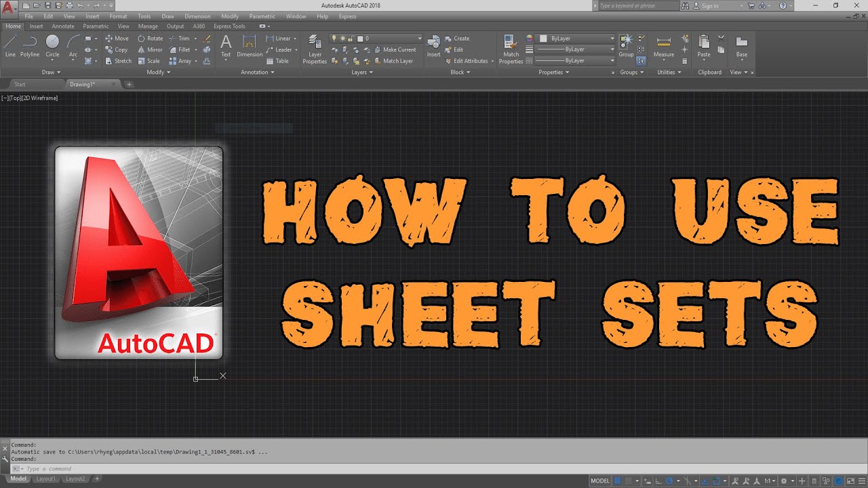Screen dimensions: 868x488
Task: Switch to the Output ribbon tab
Action: 175,26
